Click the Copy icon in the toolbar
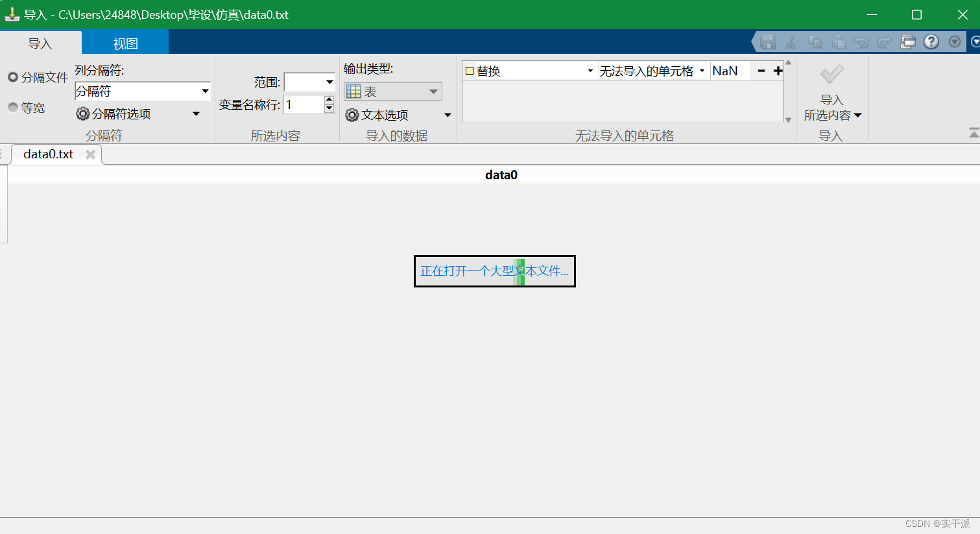The image size is (980, 534). pyautogui.click(x=815, y=41)
